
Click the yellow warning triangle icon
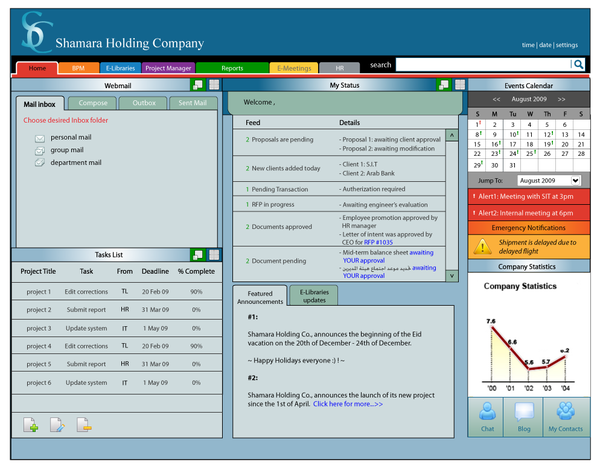pos(482,247)
